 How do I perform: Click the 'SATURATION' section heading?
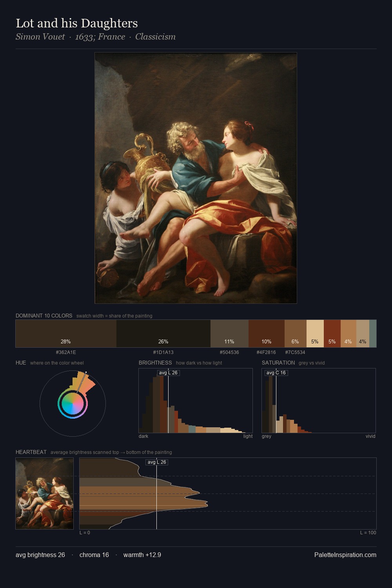point(278,363)
